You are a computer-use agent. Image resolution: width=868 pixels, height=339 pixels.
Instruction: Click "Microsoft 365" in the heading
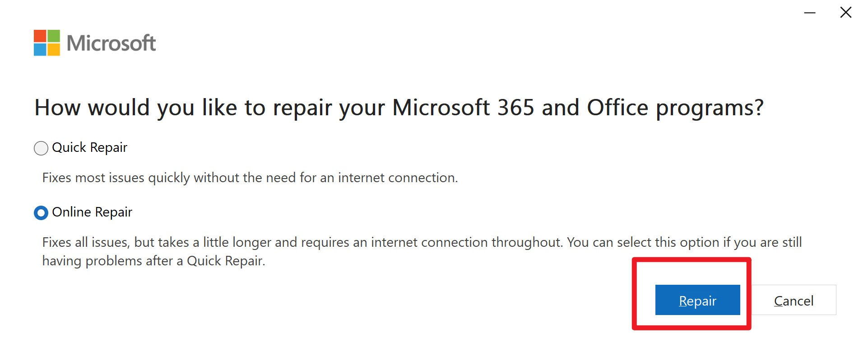coord(464,108)
